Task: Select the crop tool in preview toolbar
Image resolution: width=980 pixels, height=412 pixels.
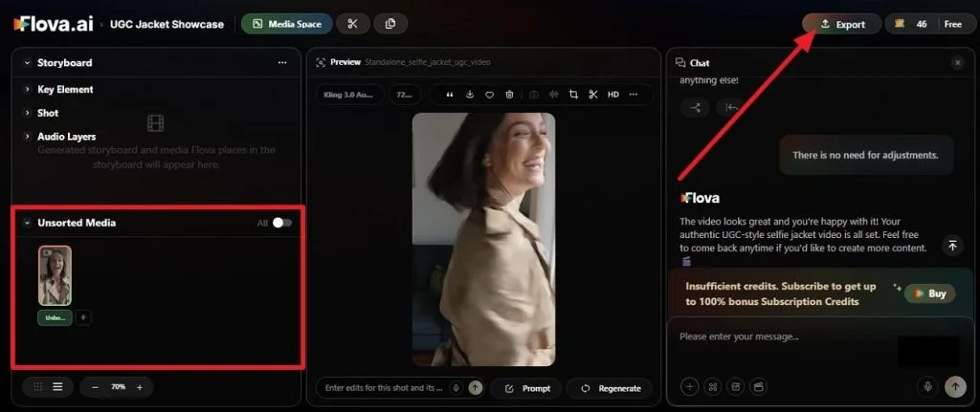Action: point(573,95)
